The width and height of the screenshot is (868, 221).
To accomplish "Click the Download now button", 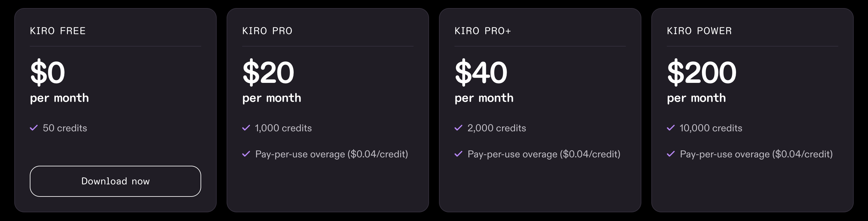I will (x=115, y=181).
